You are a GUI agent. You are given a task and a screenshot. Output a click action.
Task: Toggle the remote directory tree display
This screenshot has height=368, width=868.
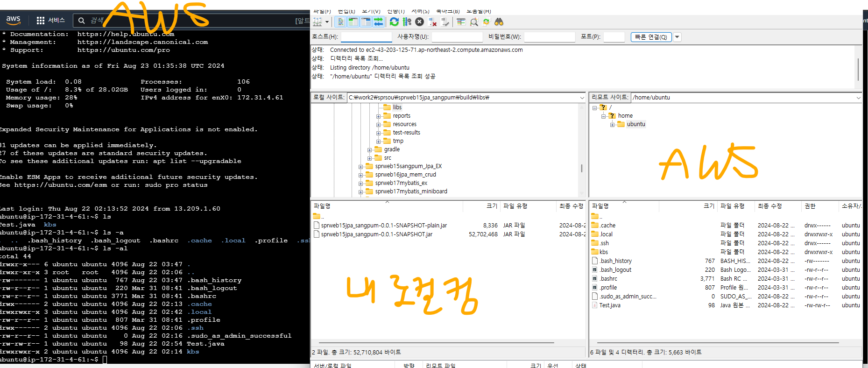[366, 22]
